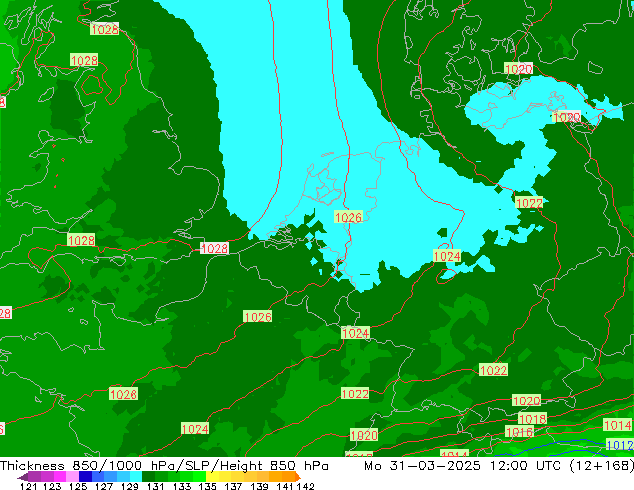The image size is (634, 490).
Task: Click the legend value '141'
Action: click(285, 486)
